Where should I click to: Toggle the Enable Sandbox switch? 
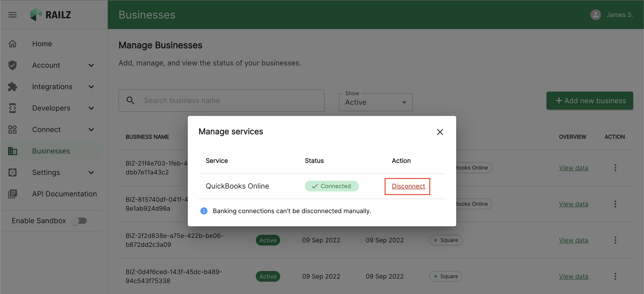pyautogui.click(x=78, y=221)
